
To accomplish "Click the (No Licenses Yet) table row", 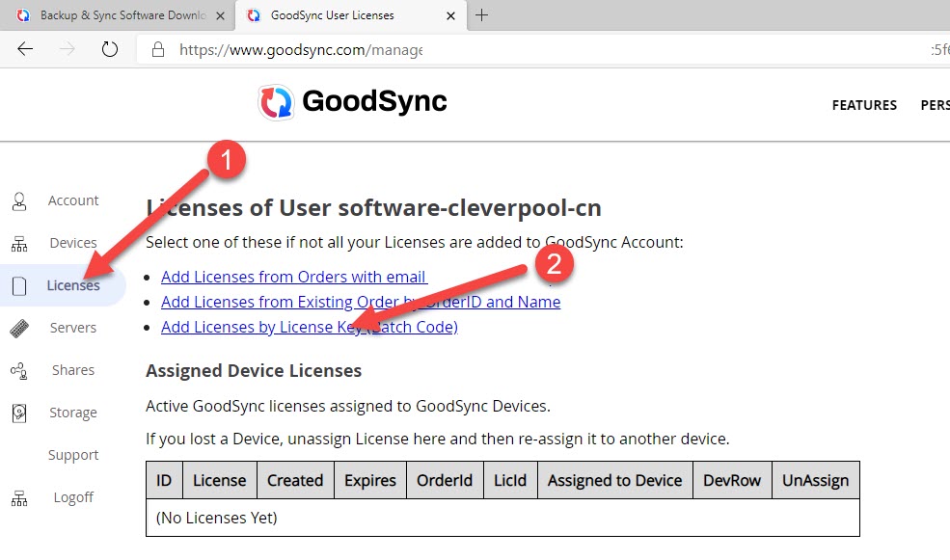I will pyautogui.click(x=502, y=518).
